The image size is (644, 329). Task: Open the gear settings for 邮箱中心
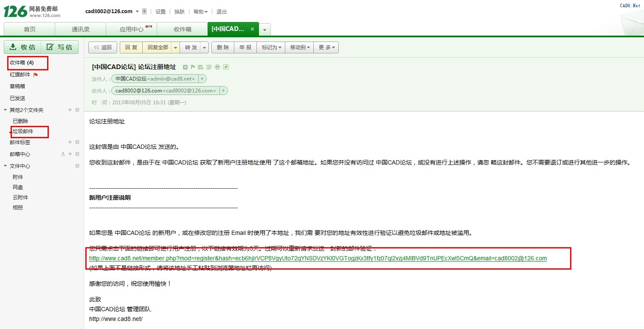(x=77, y=154)
